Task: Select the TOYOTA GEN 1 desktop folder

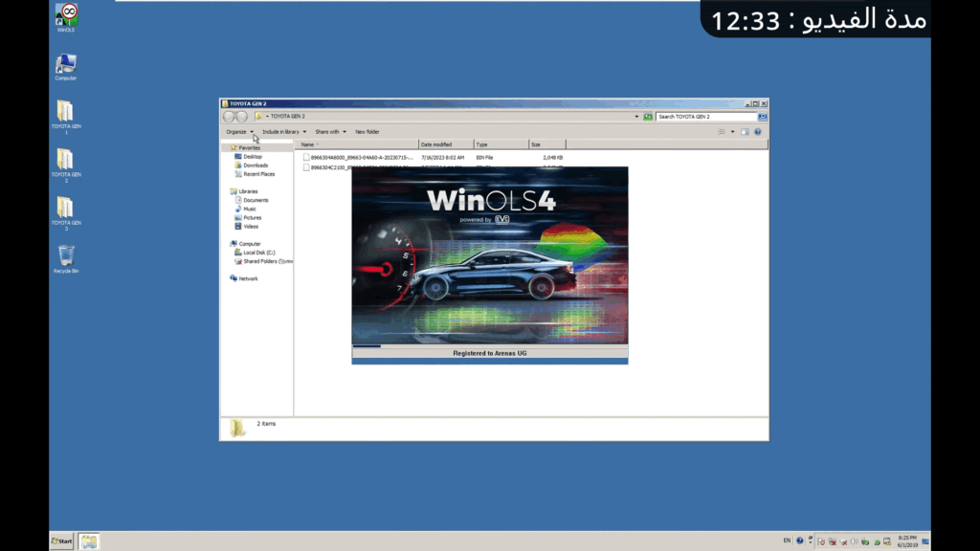Action: 66,113
